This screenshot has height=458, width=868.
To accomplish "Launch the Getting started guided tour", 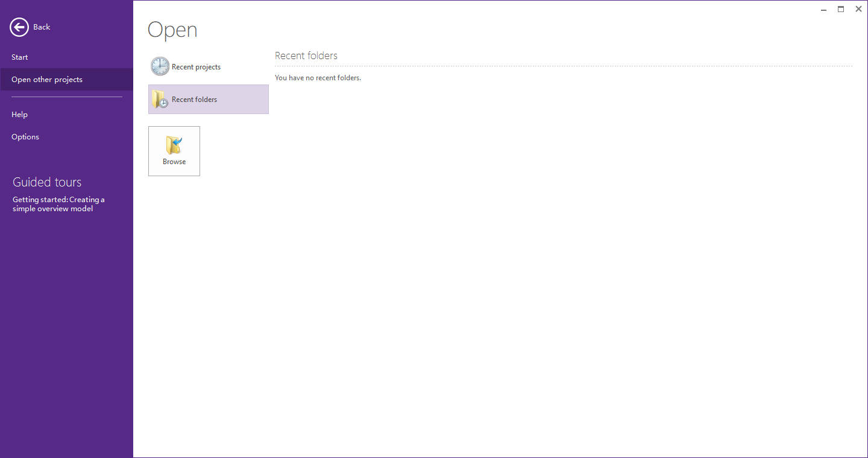I will pos(58,204).
